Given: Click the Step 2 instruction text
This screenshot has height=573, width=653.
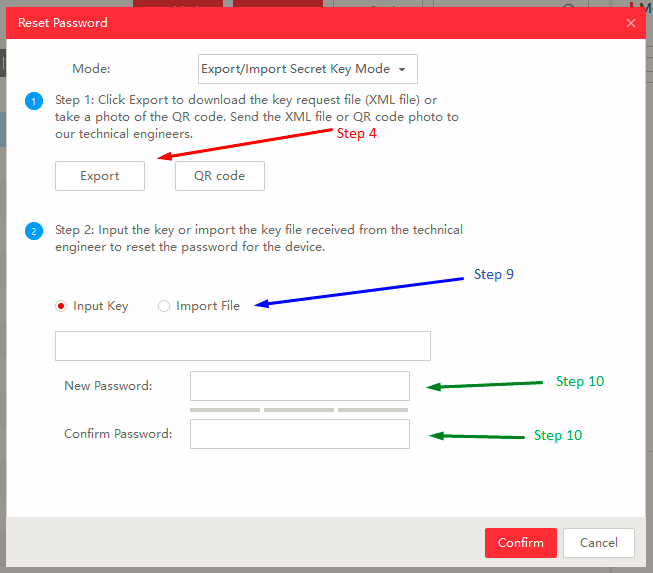Looking at the screenshot, I should (259, 238).
